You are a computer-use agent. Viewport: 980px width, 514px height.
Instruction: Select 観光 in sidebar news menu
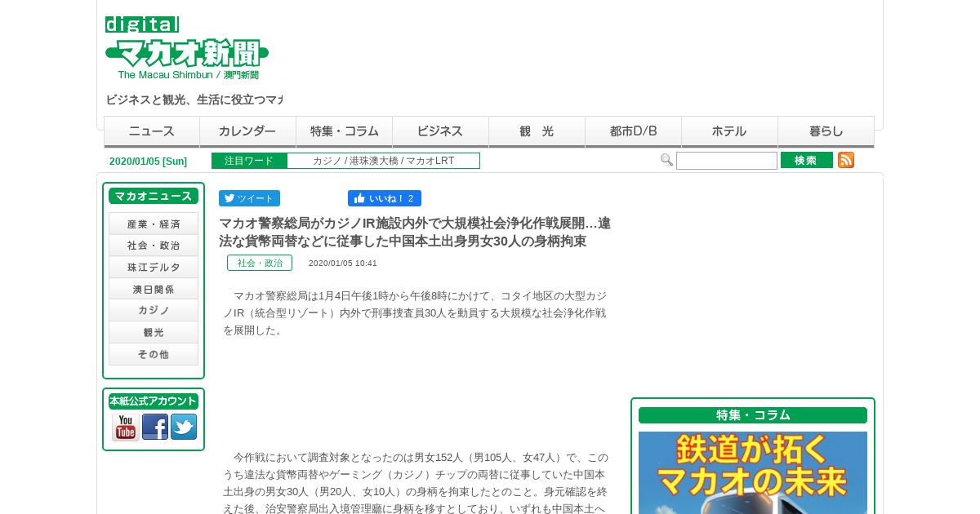coord(154,333)
